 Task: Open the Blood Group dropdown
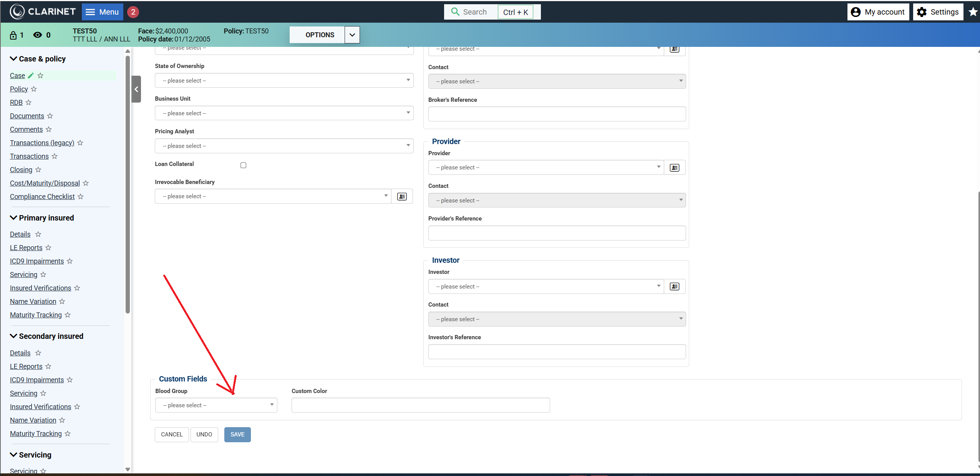coord(216,405)
